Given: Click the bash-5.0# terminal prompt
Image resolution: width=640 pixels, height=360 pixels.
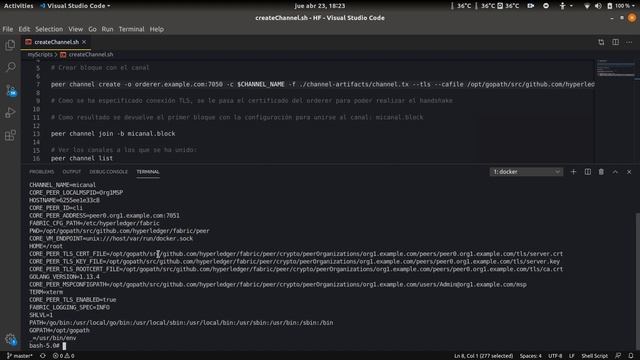Looking at the screenshot, I should [44, 346].
